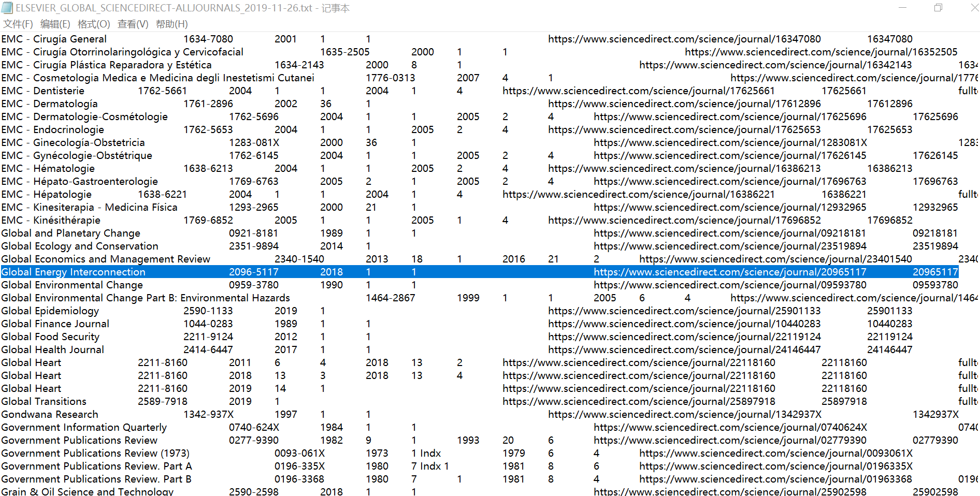Open the 帮助(H) menu
The width and height of the screenshot is (980, 496).
171,24
